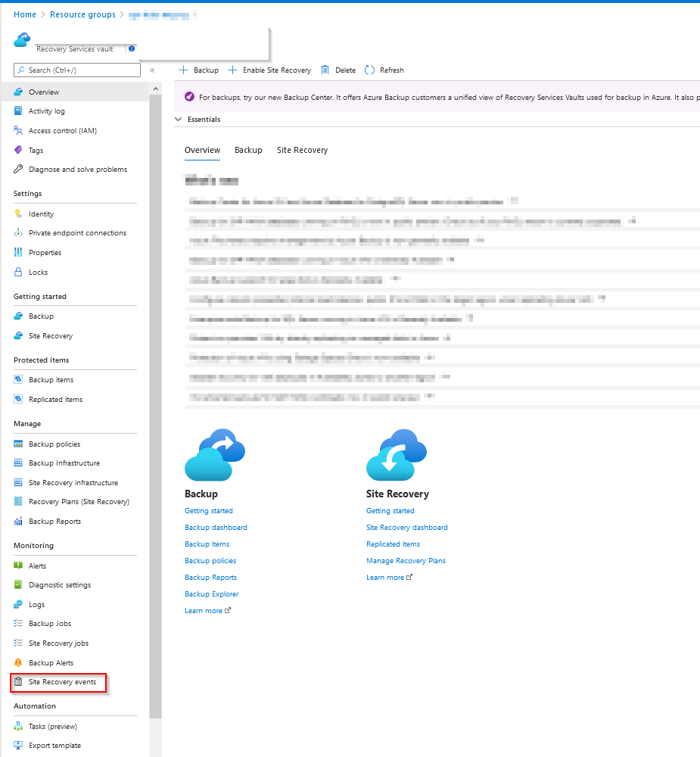This screenshot has width=700, height=757.
Task: Go to Home breadcrumb link
Action: pyautogui.click(x=25, y=14)
